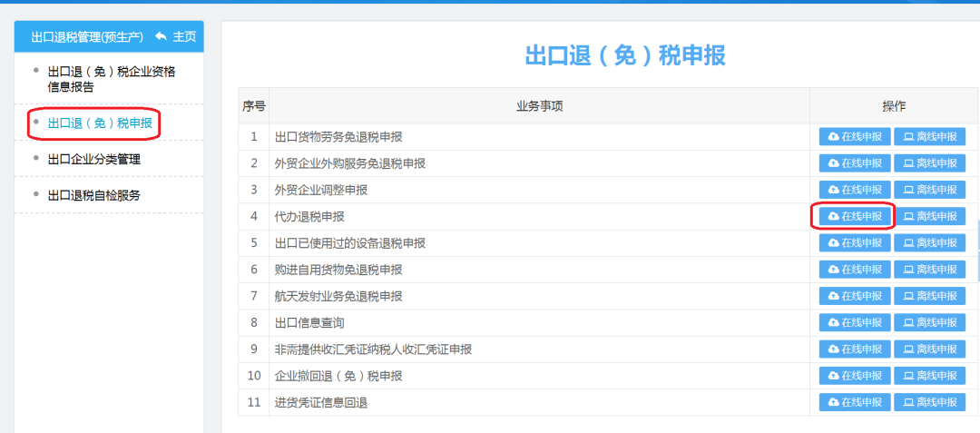Click the 企业撤回退（免）税申报 row text

click(x=338, y=376)
